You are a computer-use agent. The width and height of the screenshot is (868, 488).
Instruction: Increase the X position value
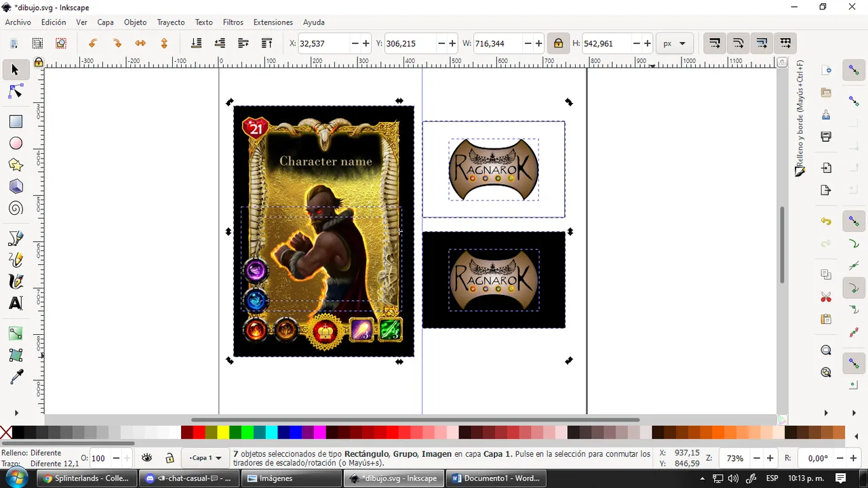[366, 43]
